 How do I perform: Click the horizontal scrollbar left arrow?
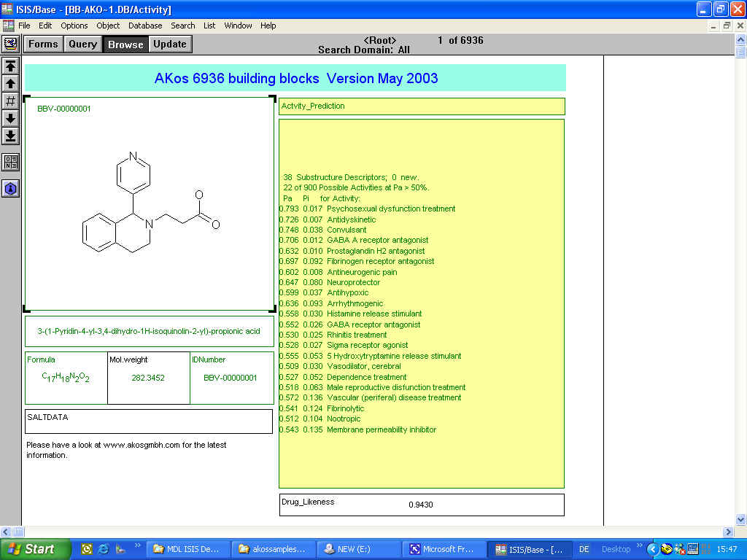6,532
